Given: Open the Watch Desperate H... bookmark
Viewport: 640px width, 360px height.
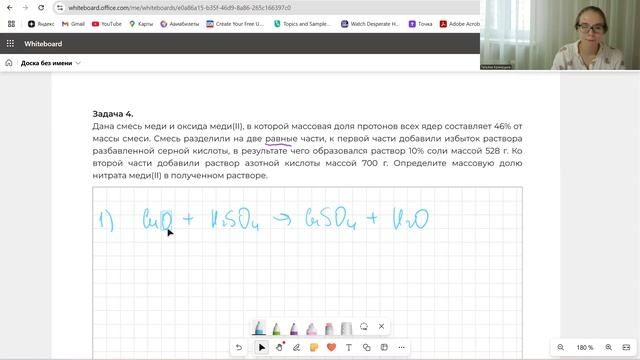Looking at the screenshot, I should click(370, 24).
